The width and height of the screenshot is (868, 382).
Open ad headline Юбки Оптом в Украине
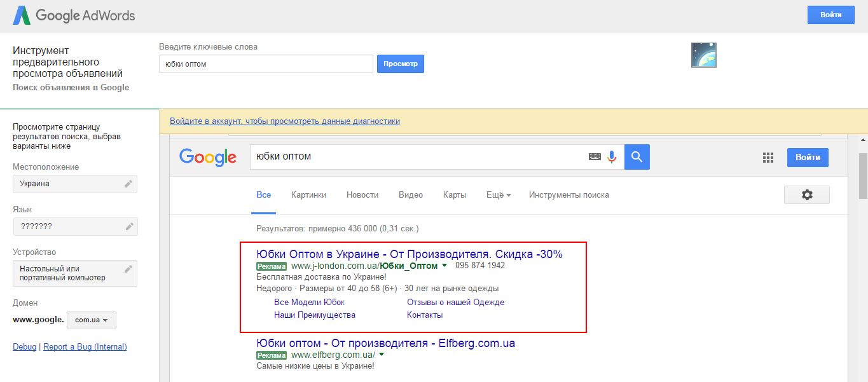[410, 254]
